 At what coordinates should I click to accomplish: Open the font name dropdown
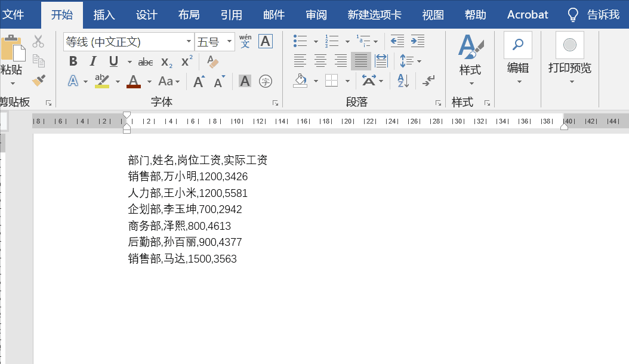tap(189, 41)
